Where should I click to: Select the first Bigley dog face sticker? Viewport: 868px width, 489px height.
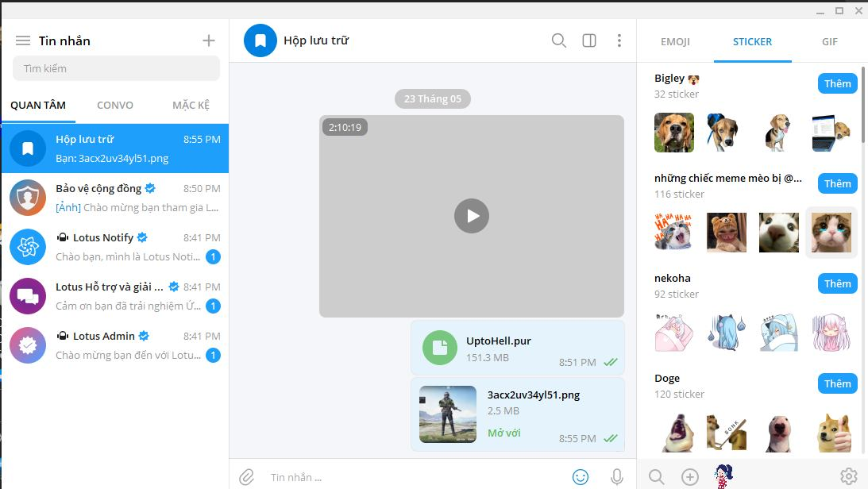(x=673, y=133)
